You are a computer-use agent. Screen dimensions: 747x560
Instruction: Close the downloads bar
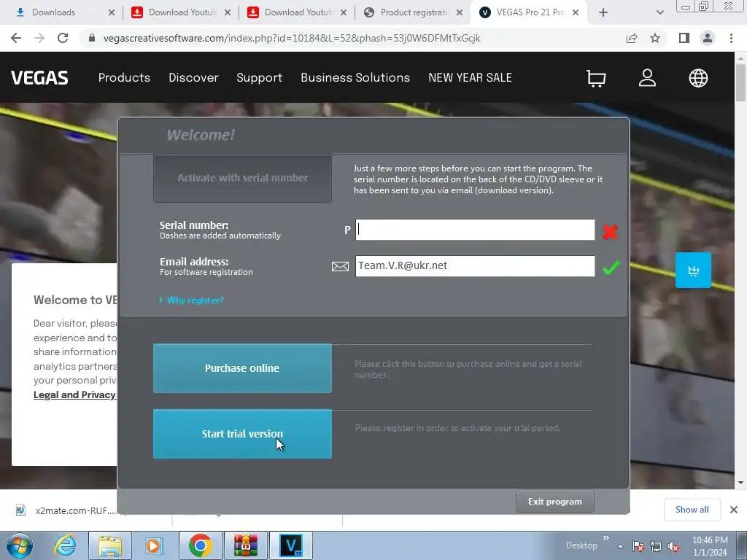pos(734,510)
